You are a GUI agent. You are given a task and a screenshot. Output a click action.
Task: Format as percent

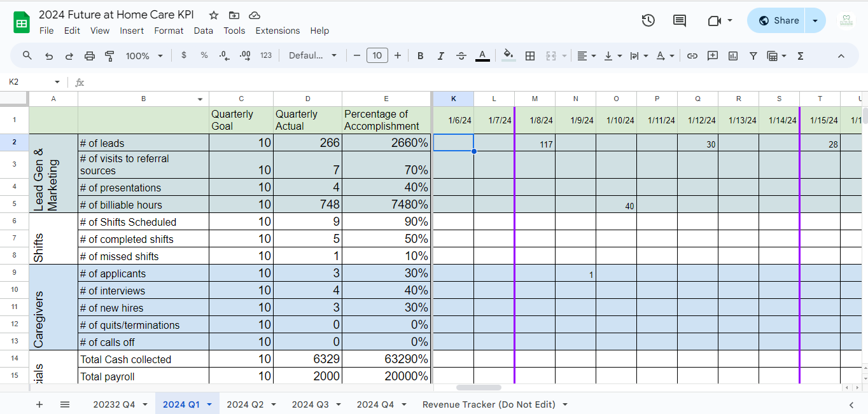pyautogui.click(x=204, y=55)
